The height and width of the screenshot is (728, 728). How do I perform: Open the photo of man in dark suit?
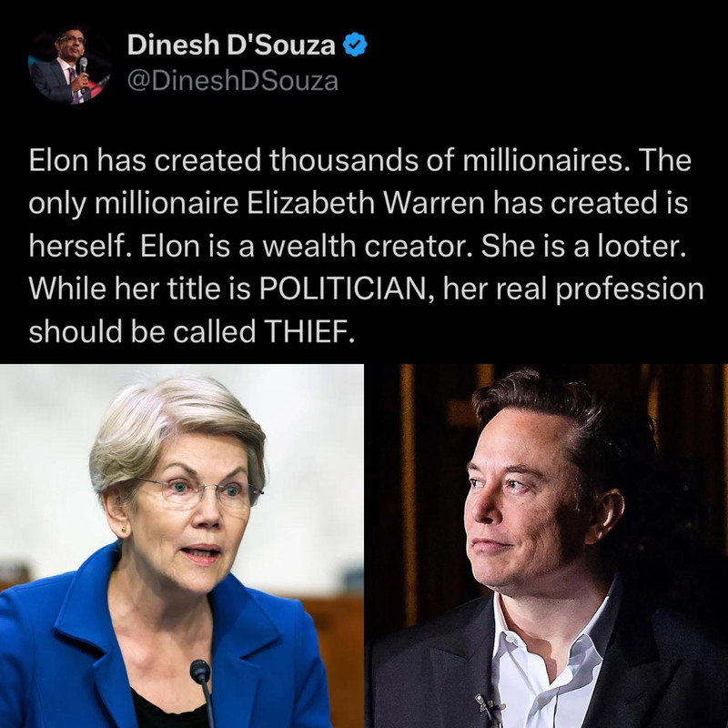point(547,546)
